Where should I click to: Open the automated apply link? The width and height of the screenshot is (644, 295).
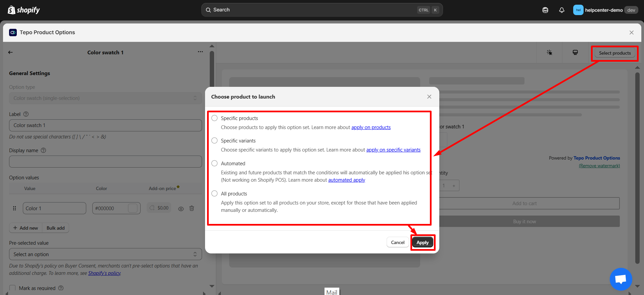pos(346,180)
